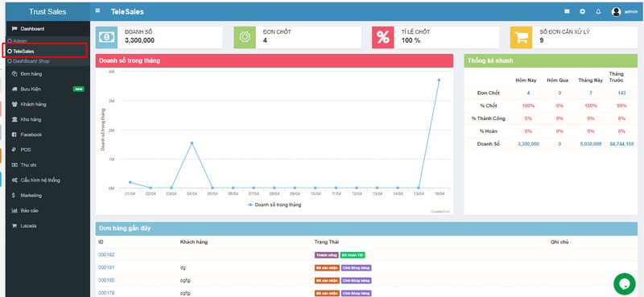Click the Trust Sales logo link
The height and width of the screenshot is (297, 644).
click(47, 11)
